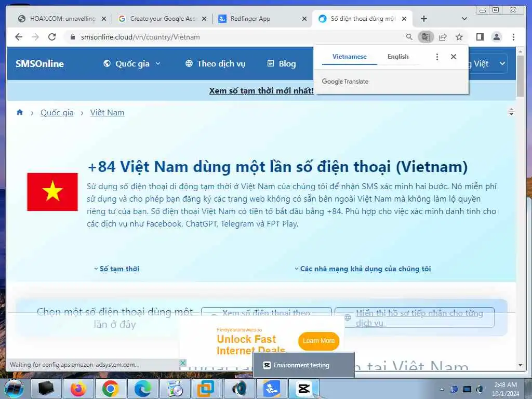
Task: Toggle the Google Translate icon in address bar
Action: (x=426, y=37)
